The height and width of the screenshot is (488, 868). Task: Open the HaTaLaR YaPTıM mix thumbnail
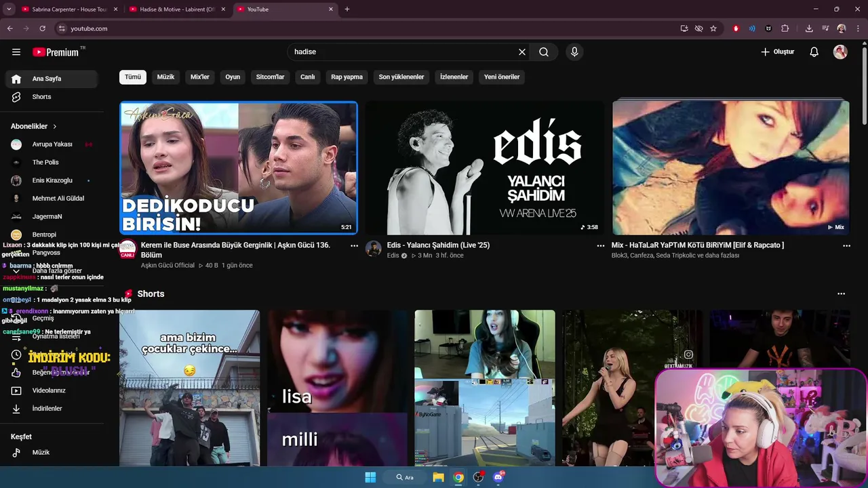(x=730, y=167)
